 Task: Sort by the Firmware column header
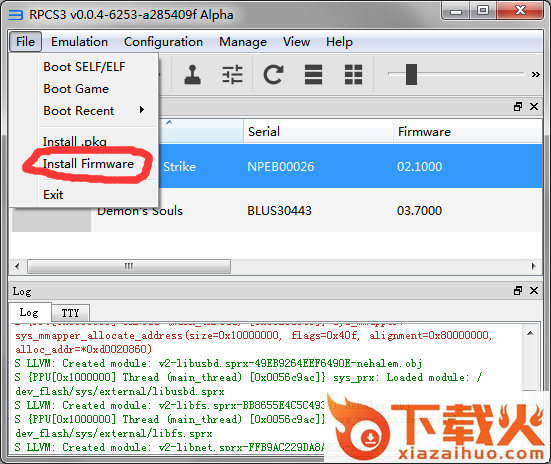(467, 131)
